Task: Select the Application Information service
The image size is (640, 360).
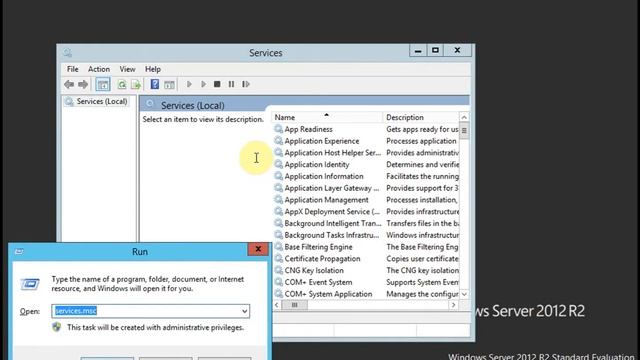Action: coord(324,176)
